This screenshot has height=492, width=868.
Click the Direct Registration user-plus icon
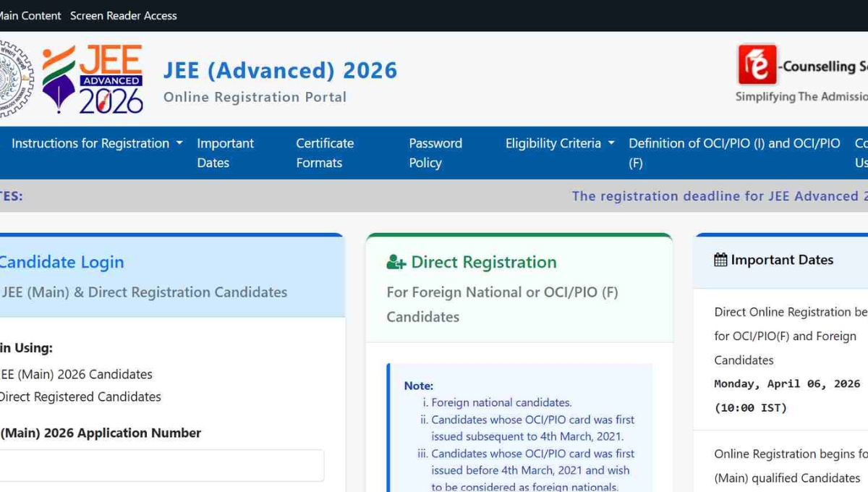[x=396, y=262]
